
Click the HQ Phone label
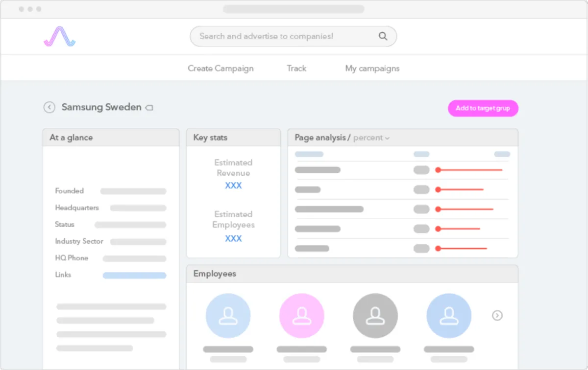(x=72, y=258)
